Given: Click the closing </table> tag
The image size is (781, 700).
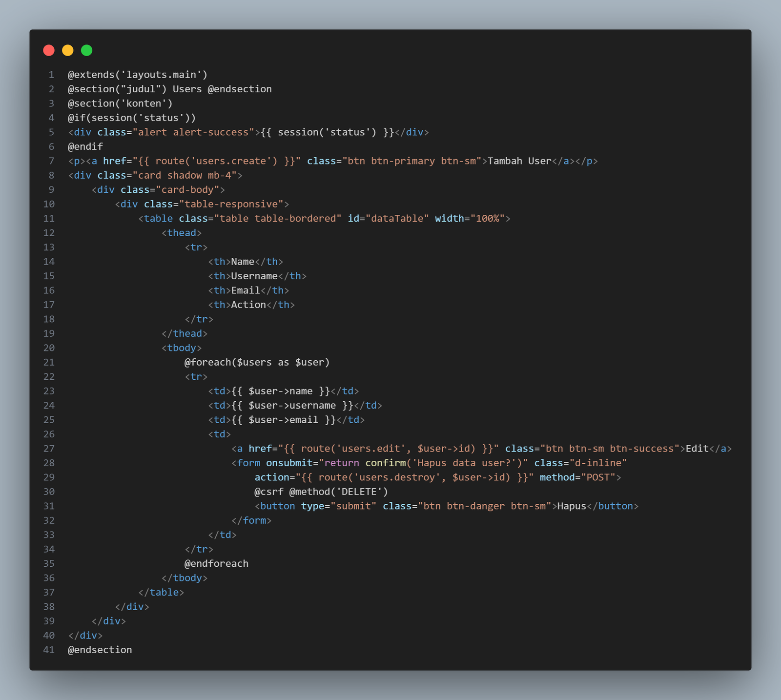Looking at the screenshot, I should tap(161, 593).
